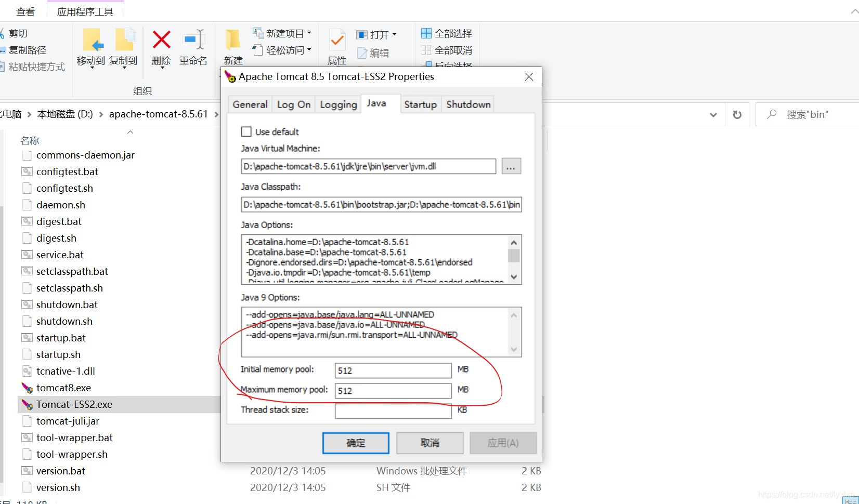
Task: Open the 查看 (View) ribbon tab
Action: pyautogui.click(x=25, y=11)
